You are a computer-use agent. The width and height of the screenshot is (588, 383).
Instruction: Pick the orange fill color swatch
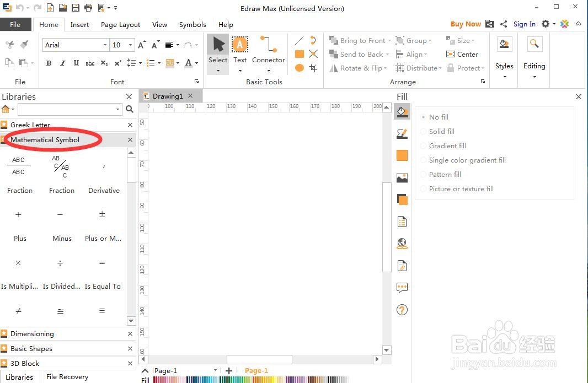click(402, 155)
